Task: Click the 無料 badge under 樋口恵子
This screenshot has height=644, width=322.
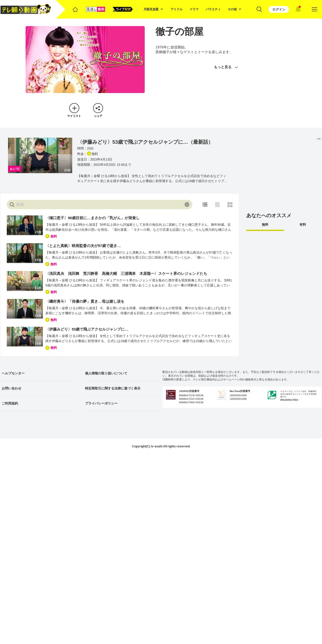Action: pos(51,236)
